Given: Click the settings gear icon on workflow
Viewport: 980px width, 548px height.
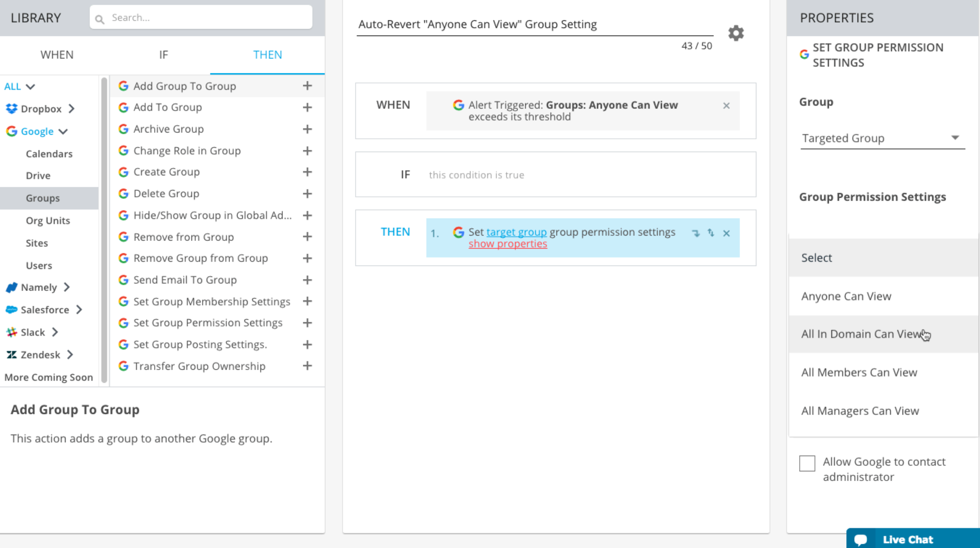Looking at the screenshot, I should tap(736, 33).
